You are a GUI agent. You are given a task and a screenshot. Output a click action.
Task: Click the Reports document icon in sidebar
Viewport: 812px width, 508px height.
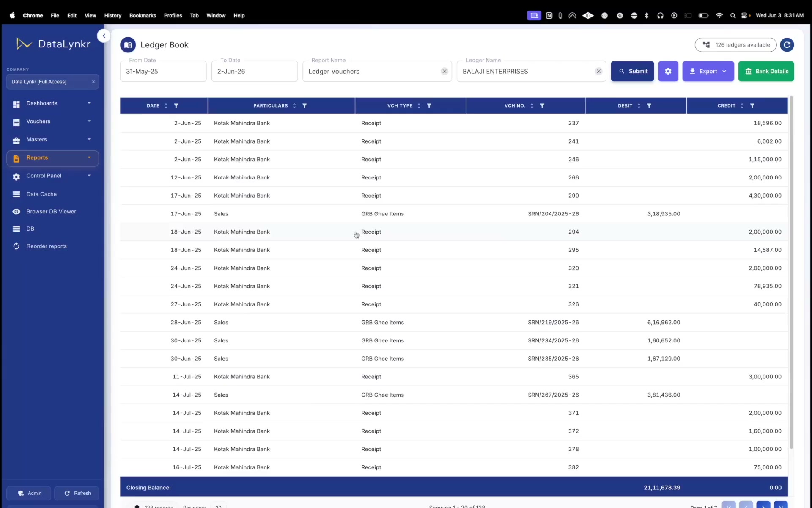coord(16,159)
